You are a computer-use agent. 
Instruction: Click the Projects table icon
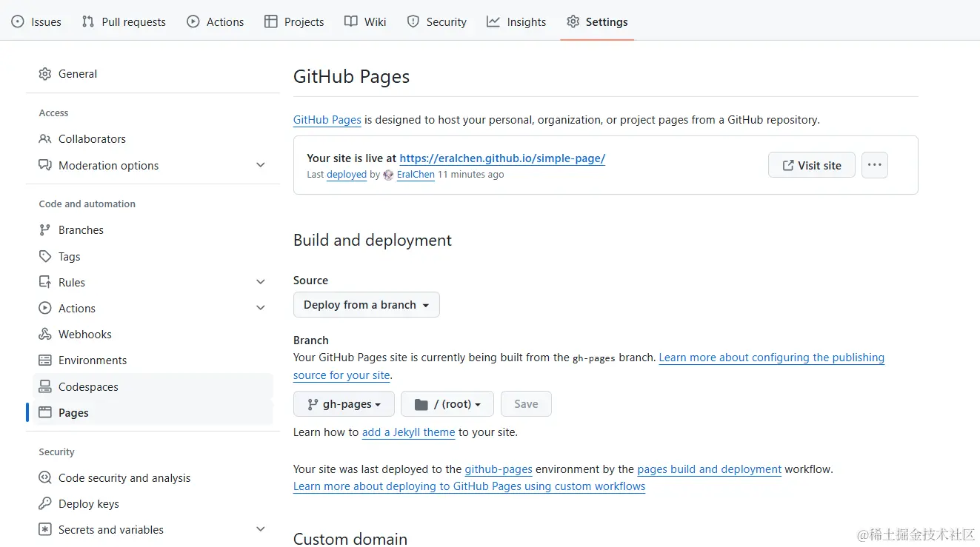click(271, 21)
